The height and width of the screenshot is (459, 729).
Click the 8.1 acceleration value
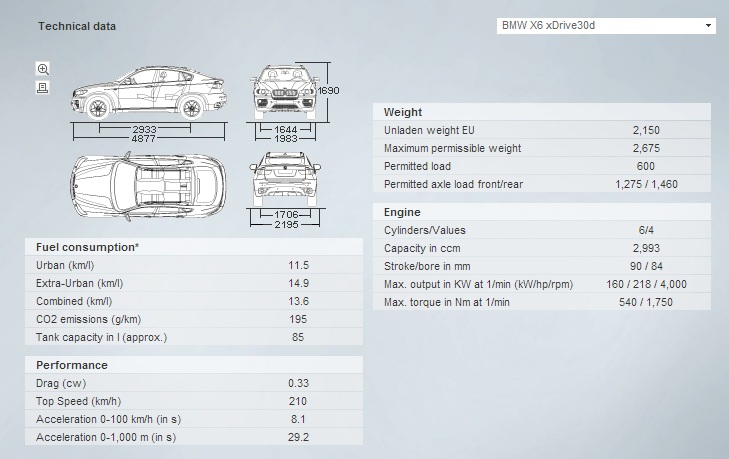[x=298, y=419]
